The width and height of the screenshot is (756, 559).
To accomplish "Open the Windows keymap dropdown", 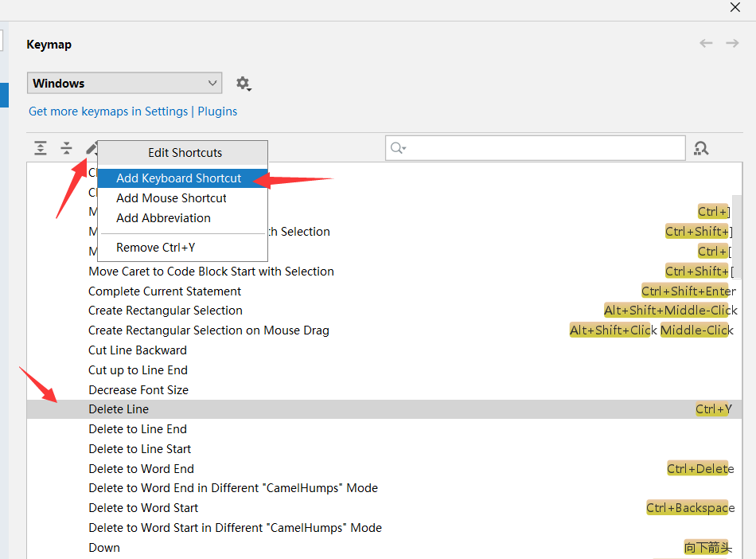I will [123, 83].
